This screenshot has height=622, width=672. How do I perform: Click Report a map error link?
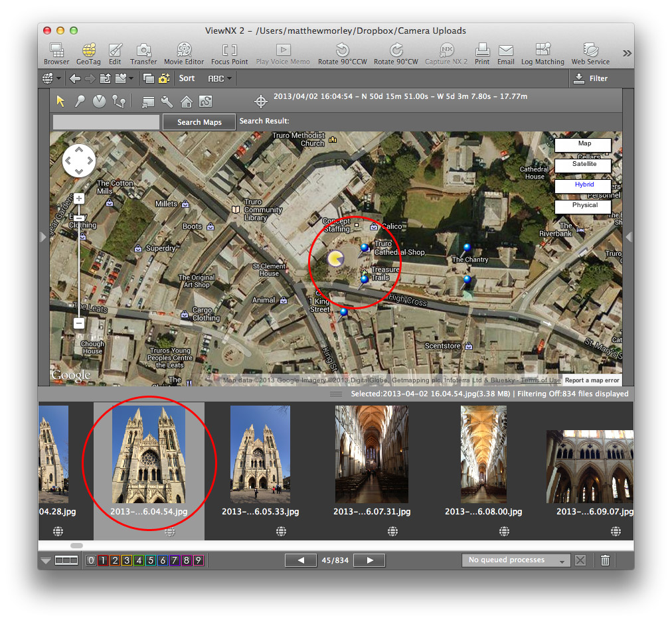592,380
